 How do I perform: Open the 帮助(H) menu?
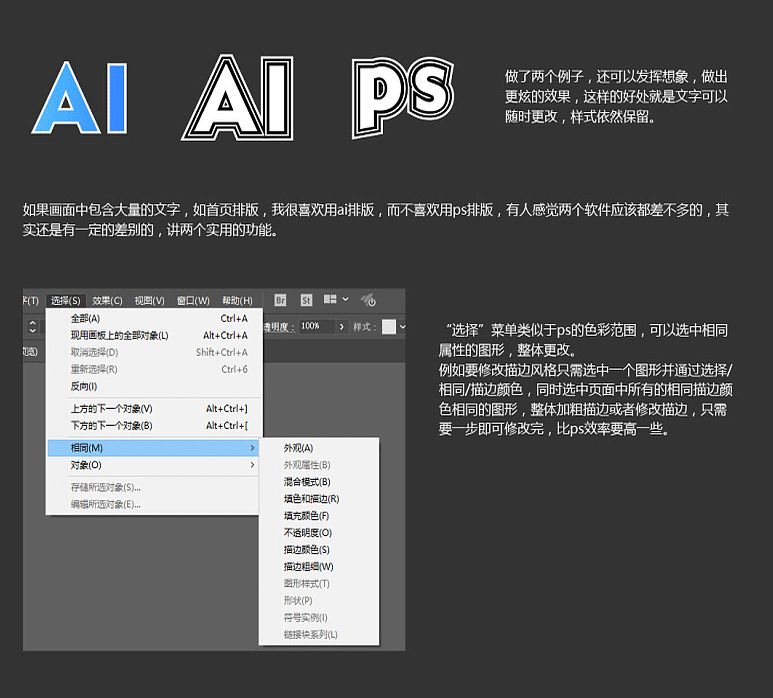click(x=237, y=300)
